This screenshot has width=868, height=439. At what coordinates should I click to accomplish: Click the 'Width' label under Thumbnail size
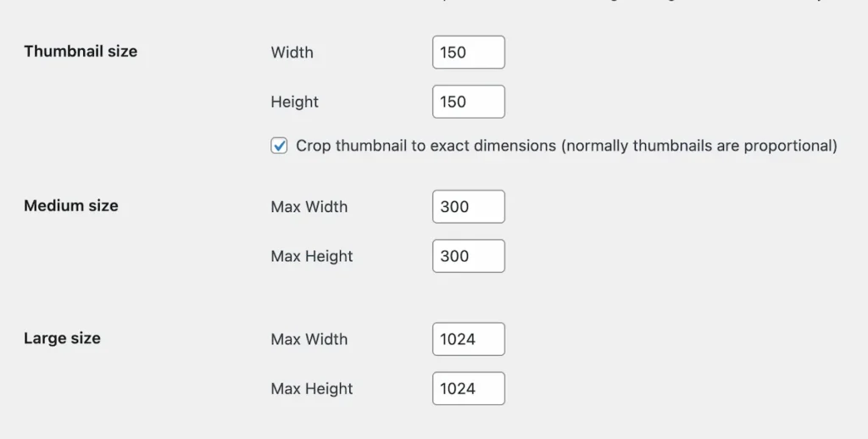click(x=292, y=53)
